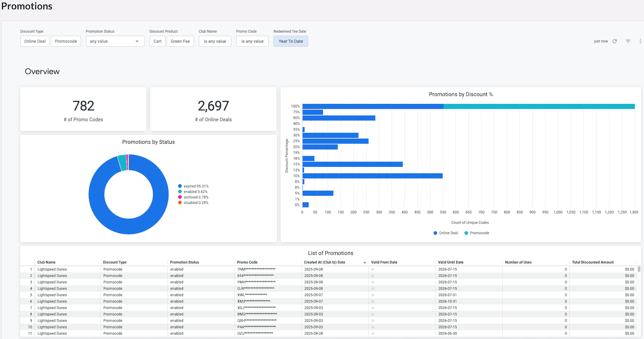Click the dashboard refresh icon
644x339 pixels.
tap(615, 41)
